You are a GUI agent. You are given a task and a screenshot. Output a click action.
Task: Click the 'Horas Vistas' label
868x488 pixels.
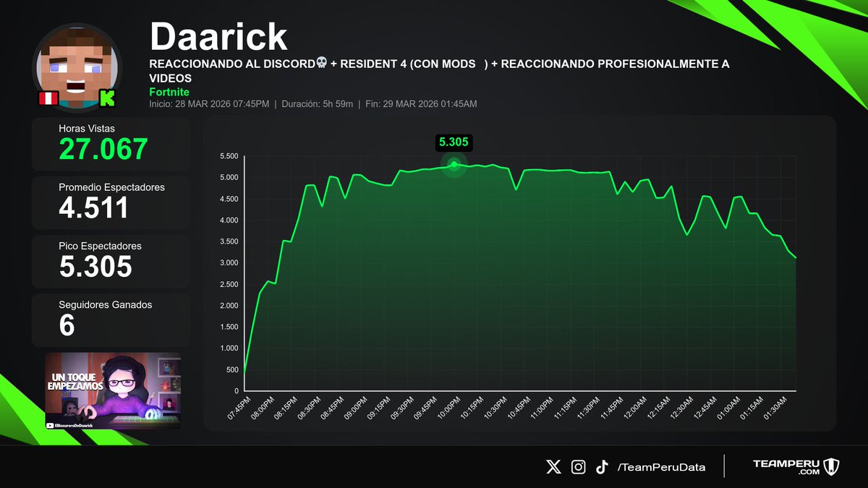[88, 128]
